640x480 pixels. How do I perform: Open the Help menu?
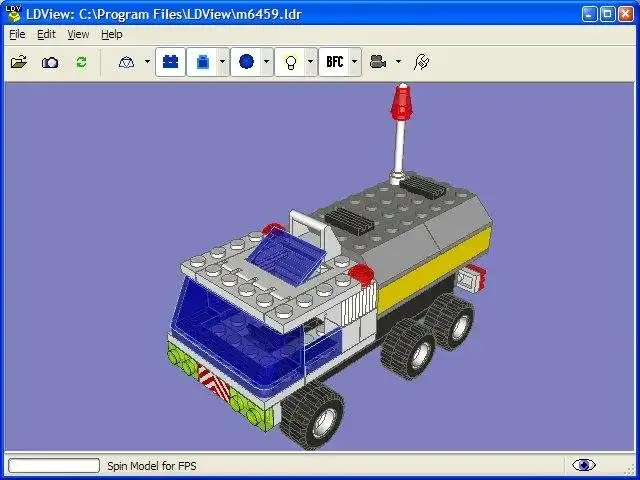[x=112, y=34]
